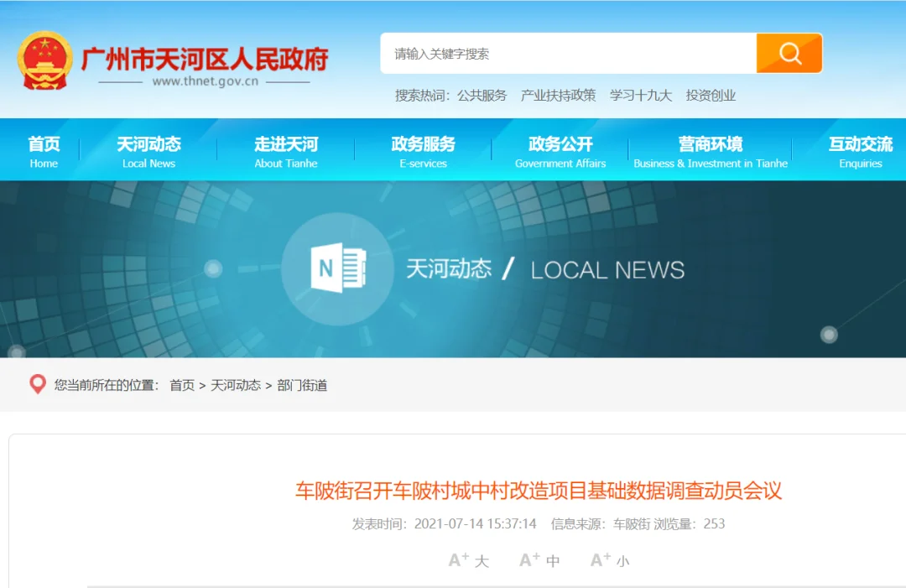Viewport: 906px width, 588px height.
Task: Click the red location pin icon
Action: (38, 384)
